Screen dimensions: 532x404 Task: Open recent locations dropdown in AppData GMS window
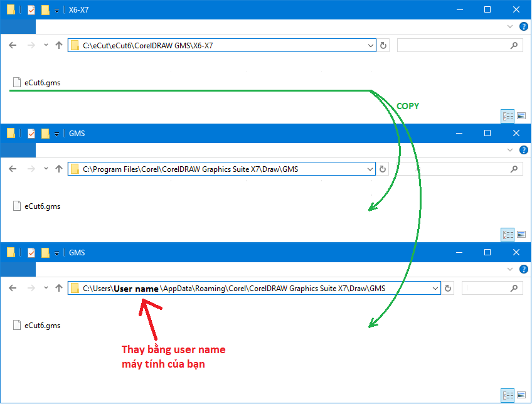click(46, 288)
